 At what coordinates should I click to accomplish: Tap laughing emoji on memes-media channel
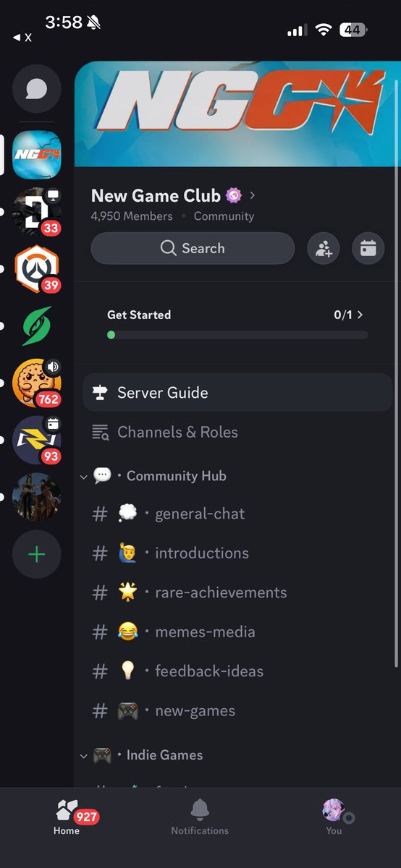coord(127,632)
